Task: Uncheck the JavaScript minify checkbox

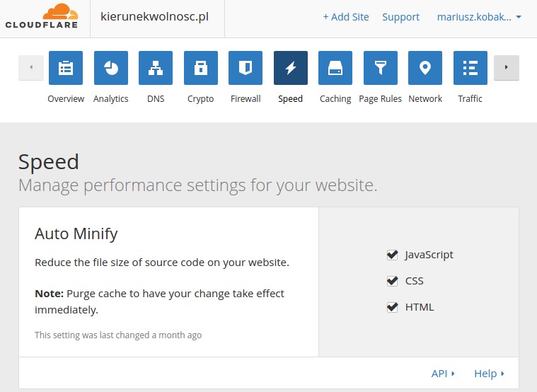Action: (392, 255)
